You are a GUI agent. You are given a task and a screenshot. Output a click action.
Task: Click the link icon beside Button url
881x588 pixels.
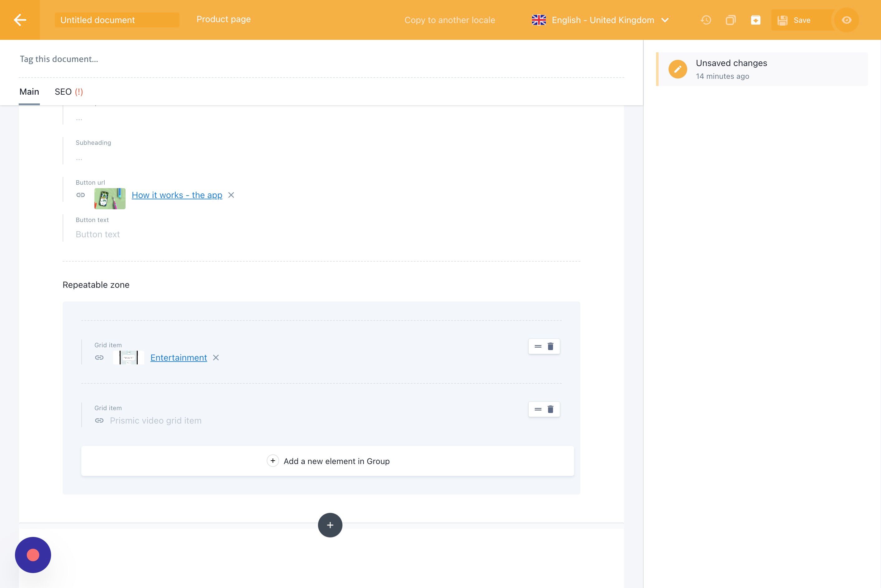click(x=81, y=195)
